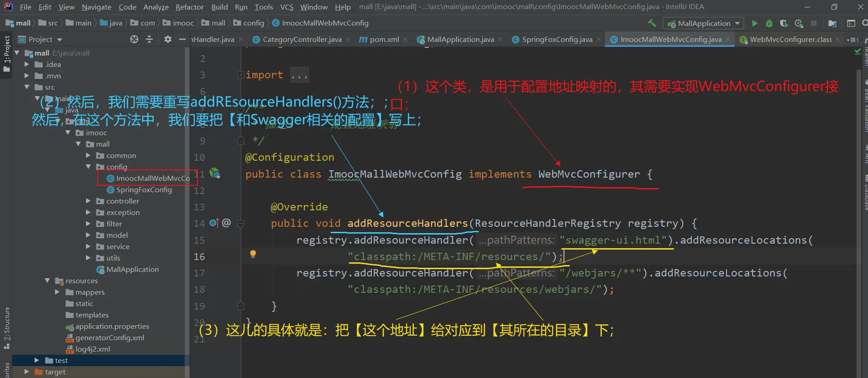The image size is (868, 378).
Task: Toggle the Project tool window side stripe
Action: pos(6,54)
